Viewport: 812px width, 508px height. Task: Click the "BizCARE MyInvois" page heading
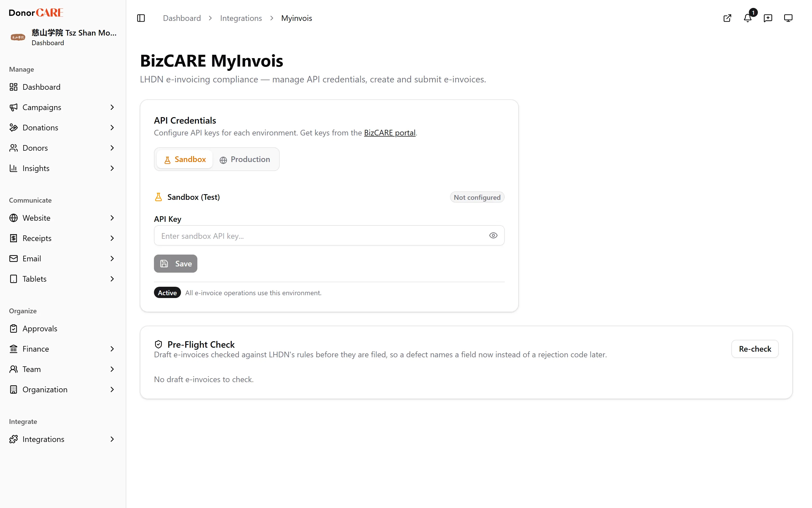[x=211, y=61]
